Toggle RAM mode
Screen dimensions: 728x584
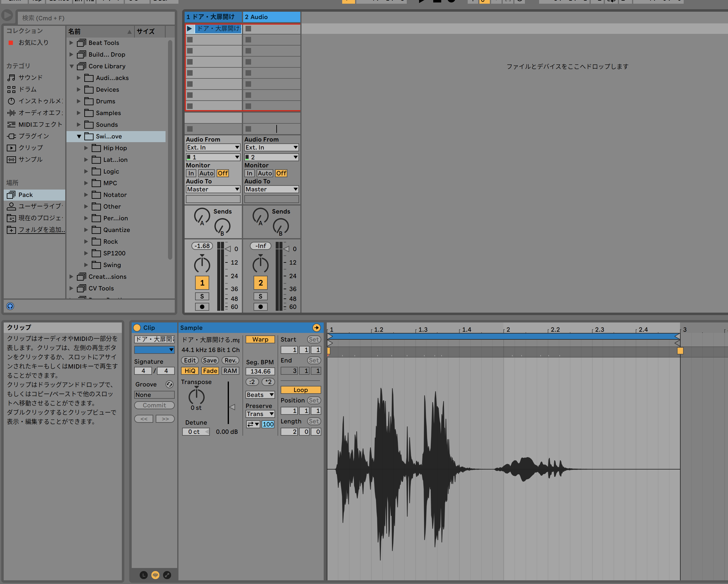pos(230,371)
